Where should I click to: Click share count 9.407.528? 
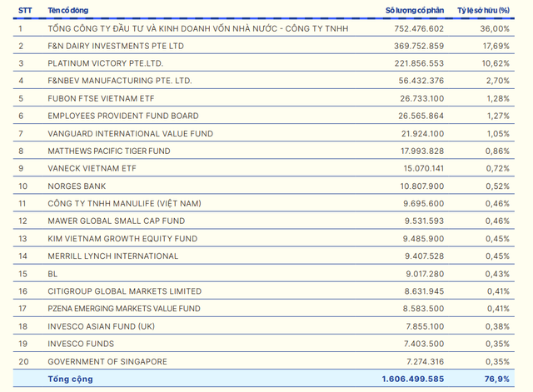424,256
